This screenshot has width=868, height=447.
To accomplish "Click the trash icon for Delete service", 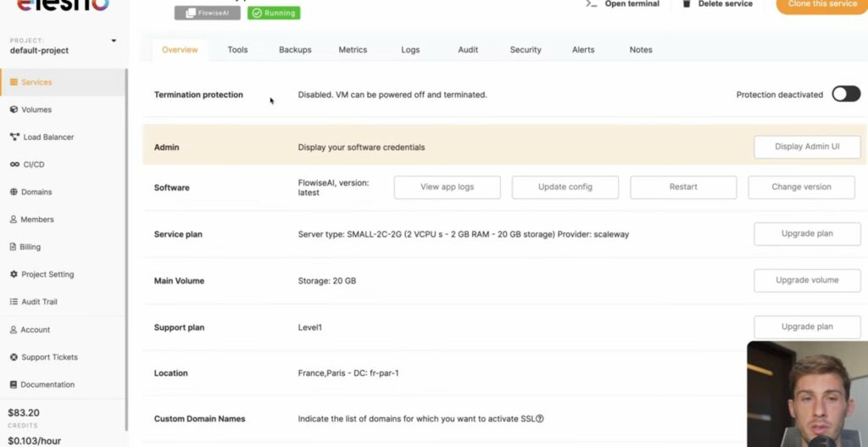I will (687, 3).
